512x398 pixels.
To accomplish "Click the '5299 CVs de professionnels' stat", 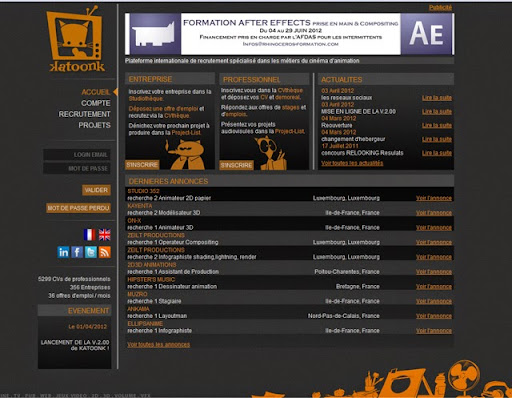I will click(74, 279).
